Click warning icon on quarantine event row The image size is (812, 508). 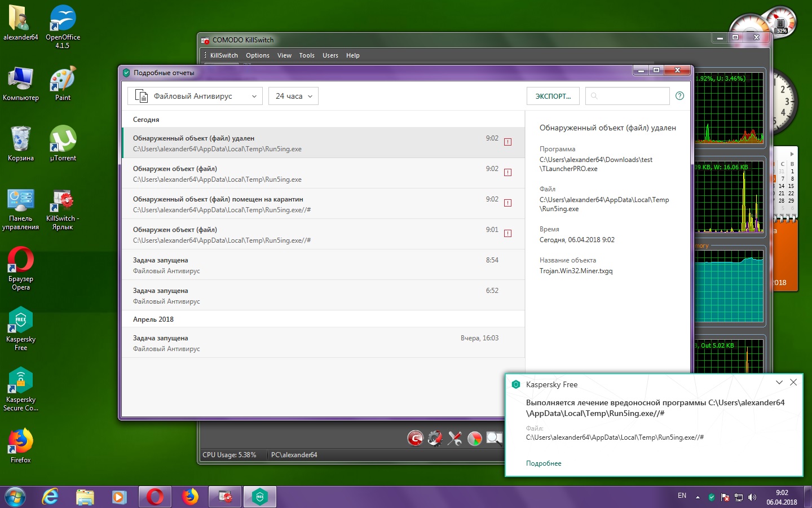tap(507, 203)
